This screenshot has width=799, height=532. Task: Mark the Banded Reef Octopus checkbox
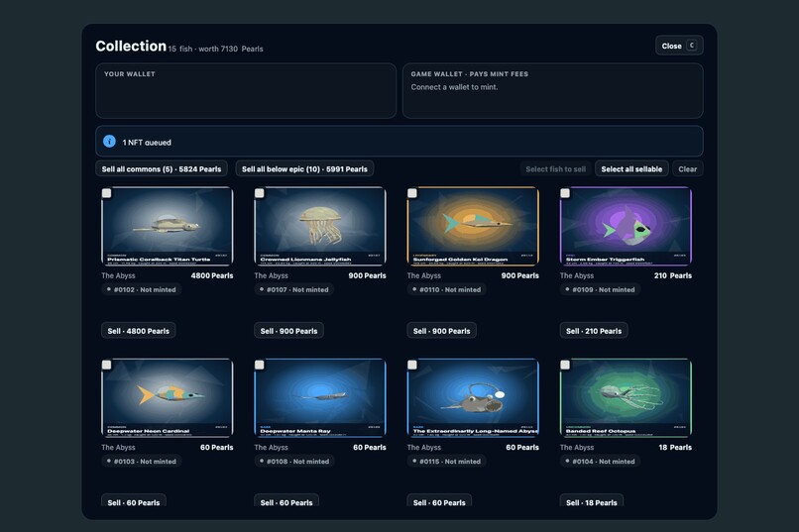click(565, 365)
